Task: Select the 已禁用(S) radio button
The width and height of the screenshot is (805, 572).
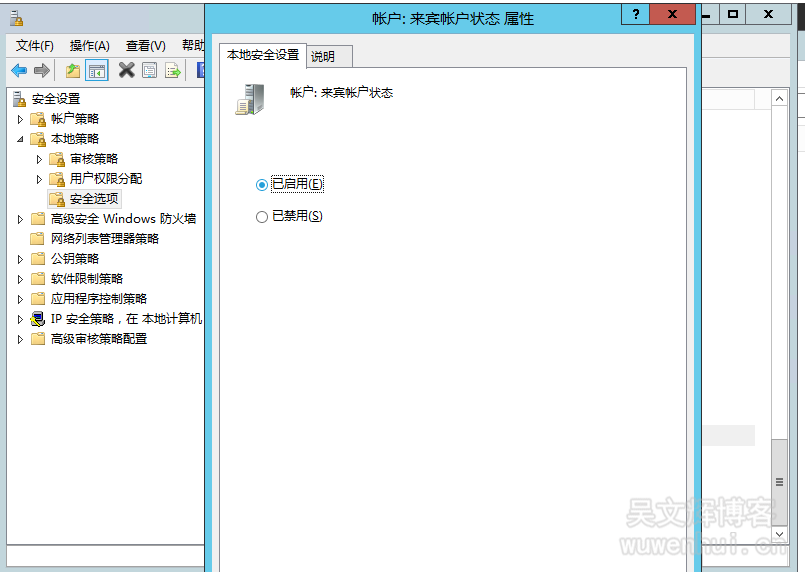Action: point(262,216)
